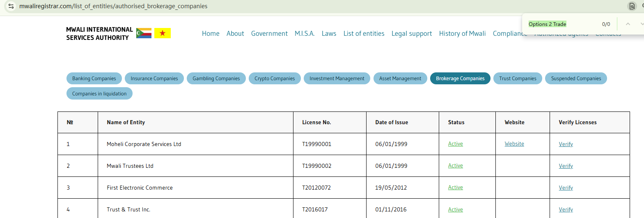The height and width of the screenshot is (218, 644).
Task: Open the Government menu item
Action: pyautogui.click(x=269, y=34)
